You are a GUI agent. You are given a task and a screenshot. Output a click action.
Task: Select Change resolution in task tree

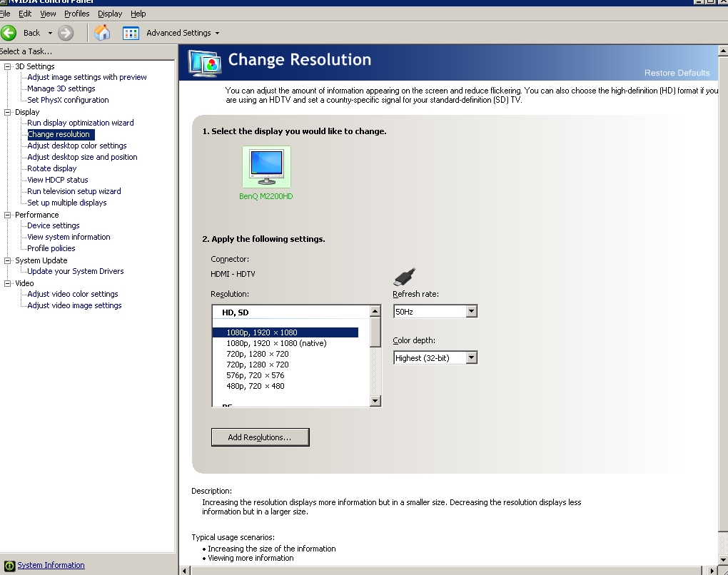(x=61, y=134)
